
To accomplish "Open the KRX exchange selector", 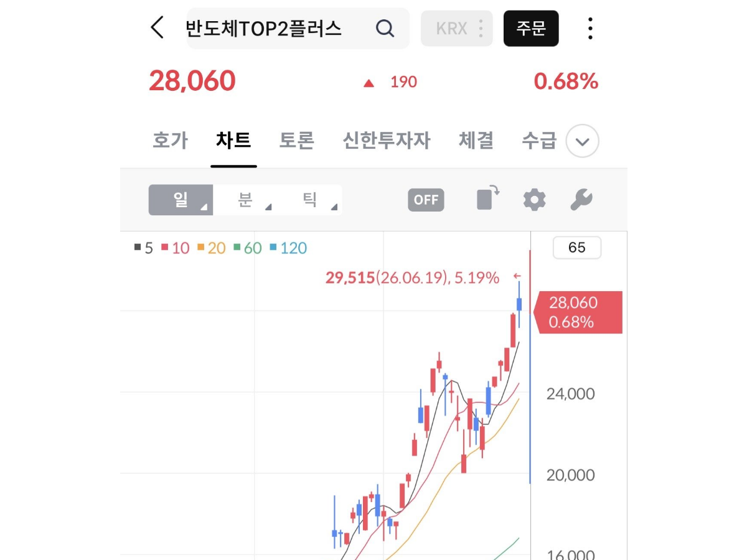I will pos(457,29).
